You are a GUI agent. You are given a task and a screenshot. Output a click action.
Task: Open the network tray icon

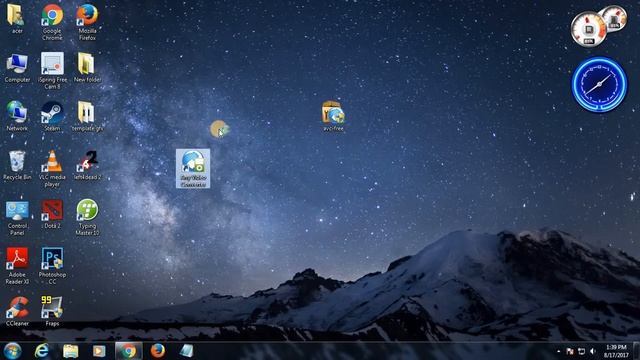point(582,351)
